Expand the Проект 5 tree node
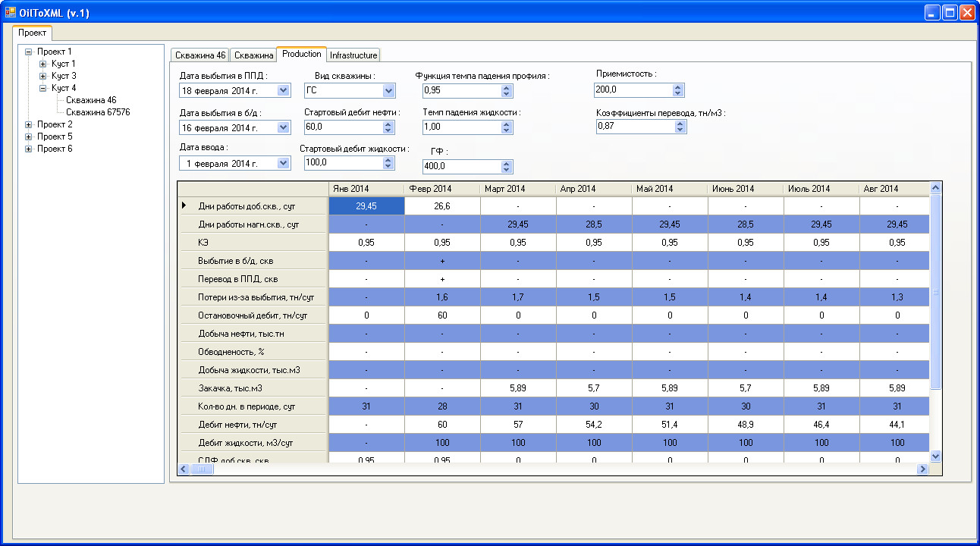 [29, 136]
